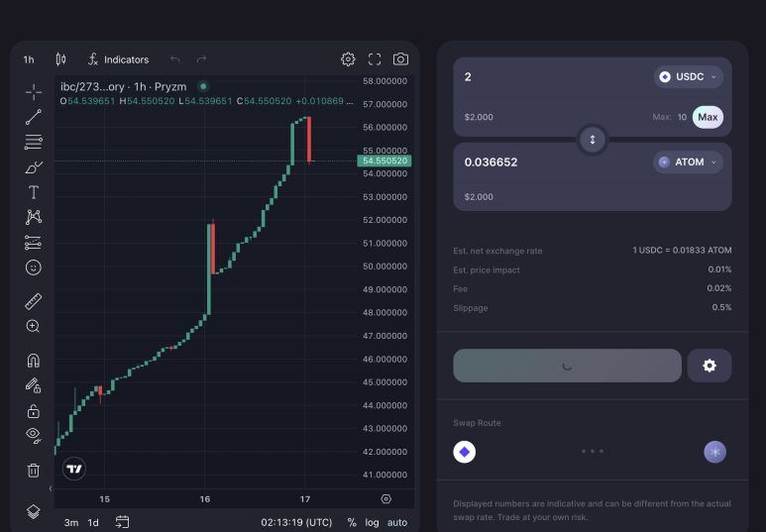Toggle stay in drawing mode
Screen dimensions: 766x532
coord(34,386)
